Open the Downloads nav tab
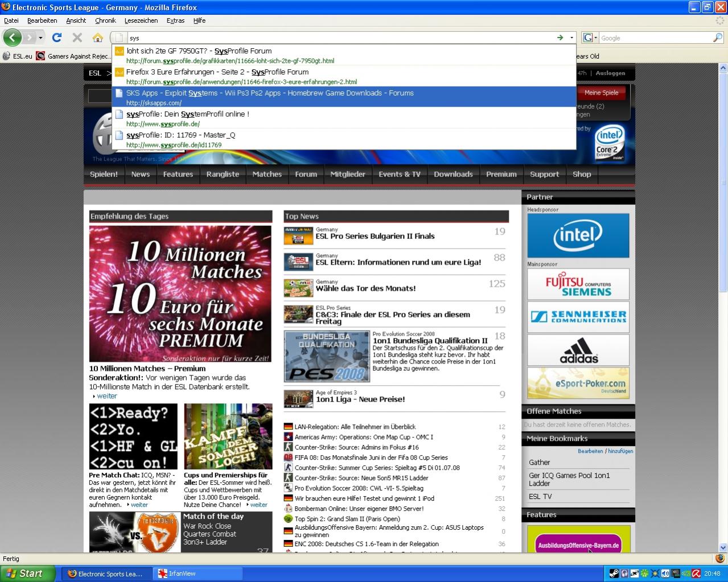This screenshot has width=728, height=582. click(453, 175)
